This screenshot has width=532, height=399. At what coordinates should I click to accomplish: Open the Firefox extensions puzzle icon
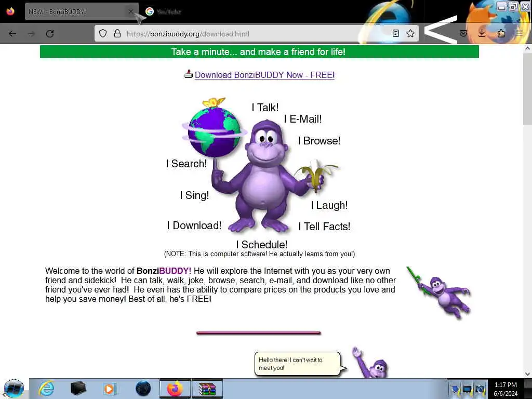501,33
